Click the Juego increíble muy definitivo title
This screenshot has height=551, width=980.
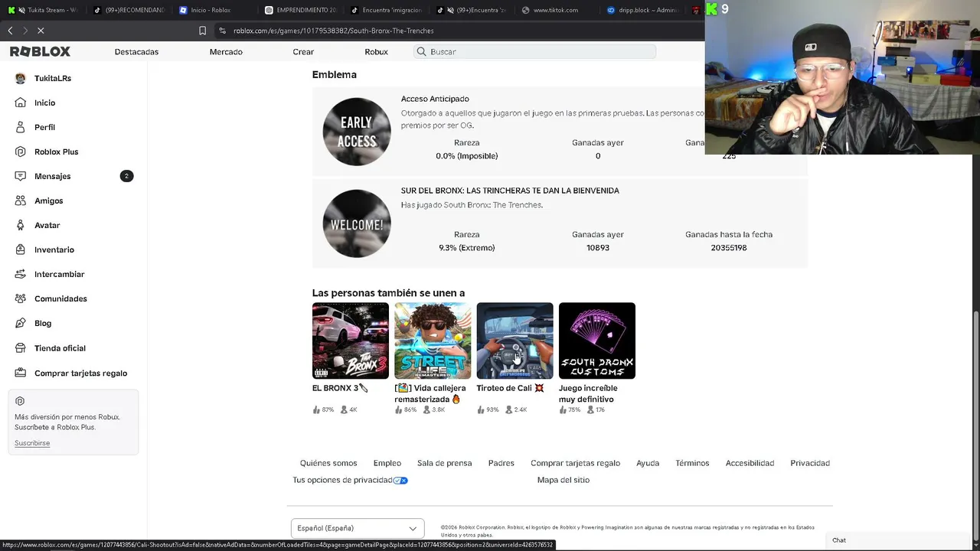point(588,393)
